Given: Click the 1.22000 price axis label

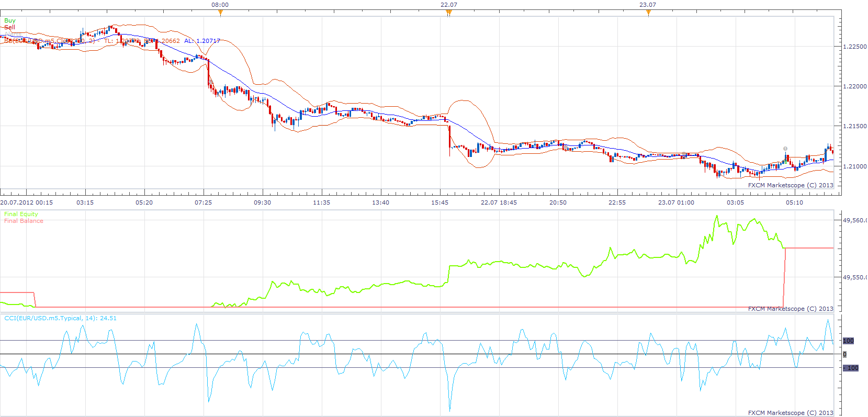Looking at the screenshot, I should coord(855,86).
